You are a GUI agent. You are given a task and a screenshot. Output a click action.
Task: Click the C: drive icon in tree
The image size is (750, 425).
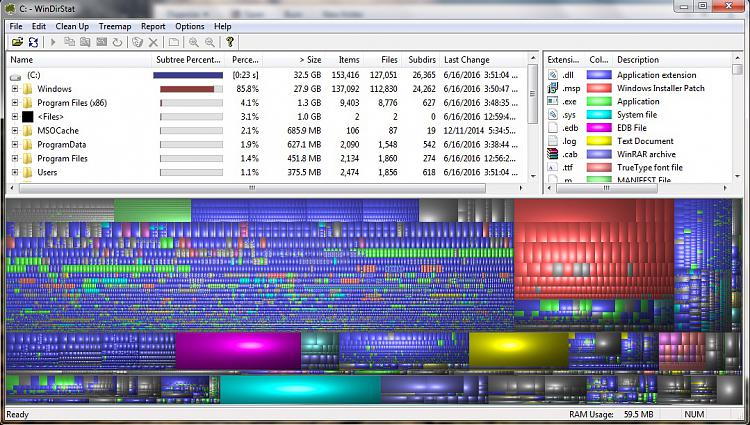coord(15,76)
